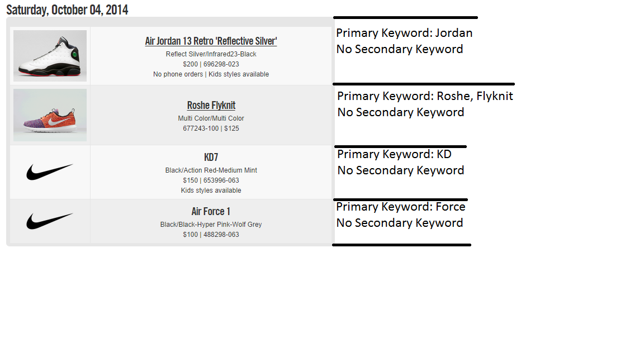Click the 'Primary Keyword: Roshe, Flyknit' annotation

pyautogui.click(x=425, y=96)
